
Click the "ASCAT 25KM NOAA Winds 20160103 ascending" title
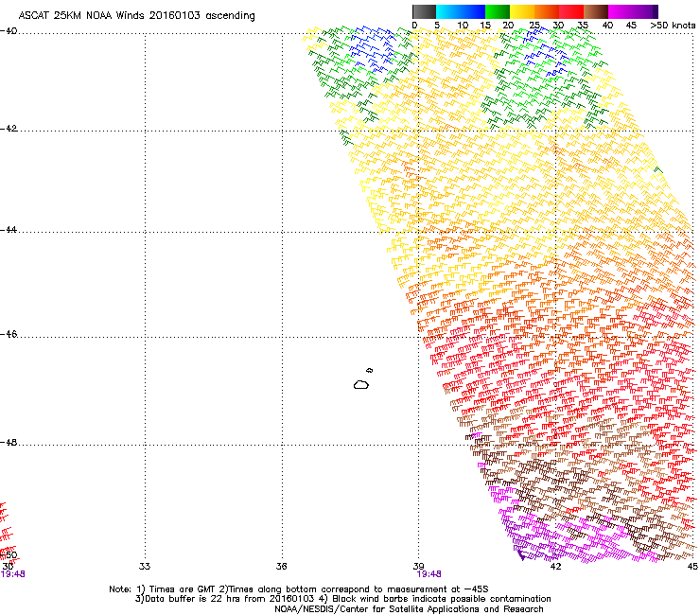pyautogui.click(x=136, y=16)
